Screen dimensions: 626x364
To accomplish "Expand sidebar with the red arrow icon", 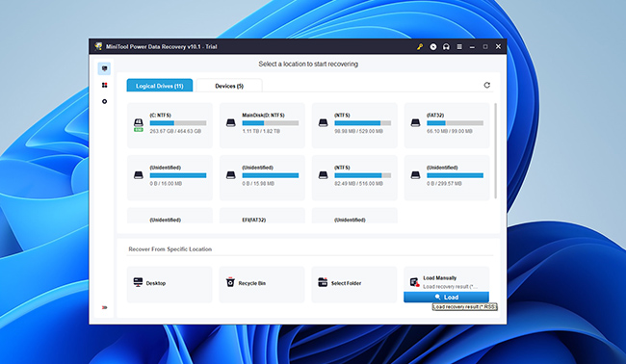I will [105, 307].
